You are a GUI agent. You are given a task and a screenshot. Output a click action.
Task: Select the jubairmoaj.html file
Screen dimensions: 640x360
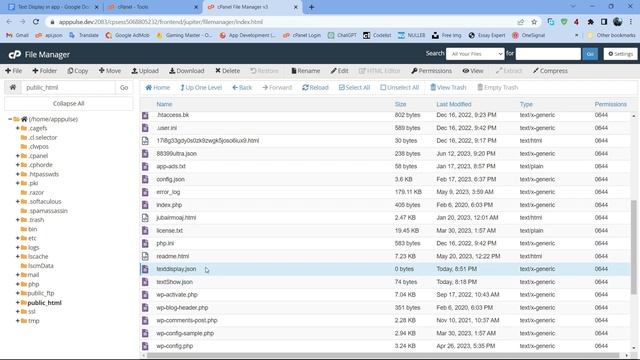point(176,218)
